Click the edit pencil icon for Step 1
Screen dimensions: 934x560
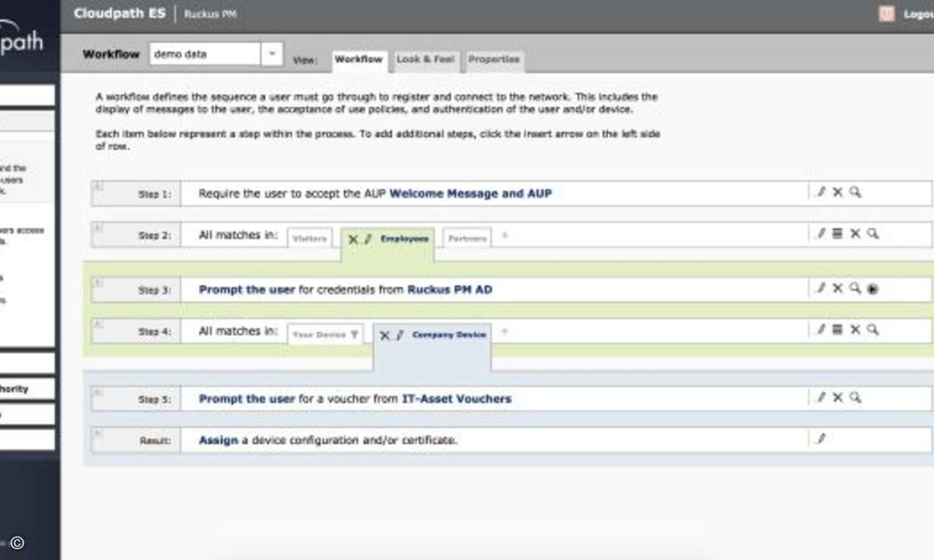point(820,192)
